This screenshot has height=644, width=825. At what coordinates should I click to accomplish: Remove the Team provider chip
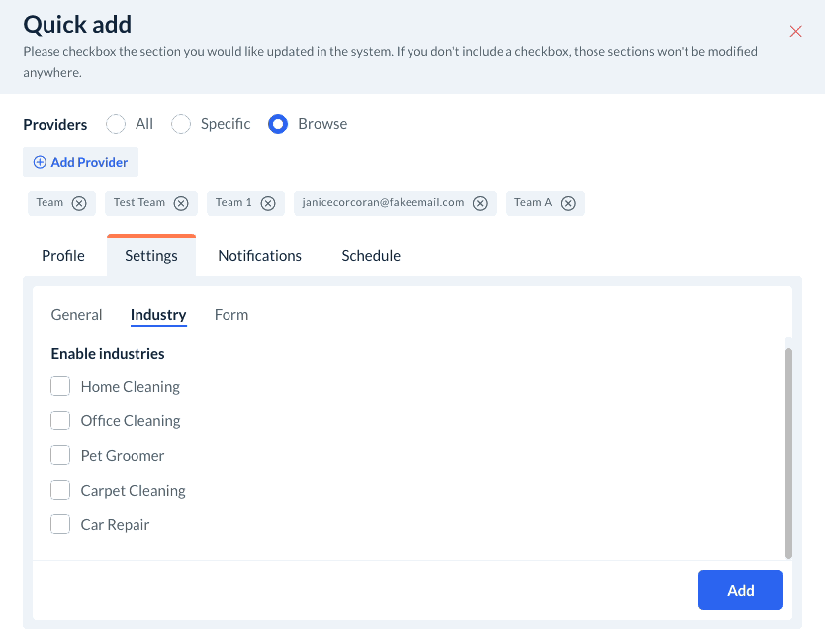tap(79, 203)
